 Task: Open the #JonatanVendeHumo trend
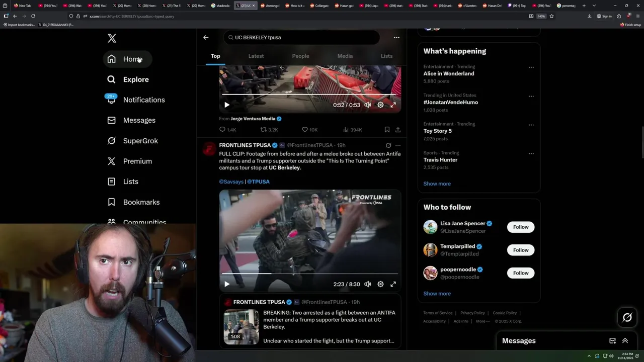pyautogui.click(x=450, y=102)
